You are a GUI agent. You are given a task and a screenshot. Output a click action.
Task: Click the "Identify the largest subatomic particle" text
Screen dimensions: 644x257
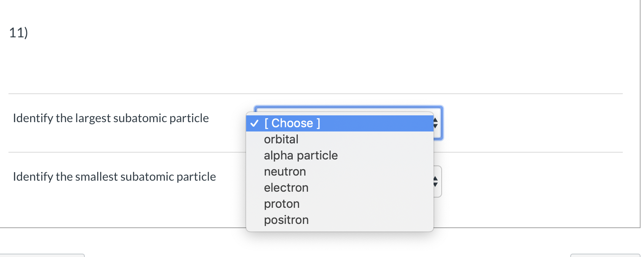[x=111, y=118]
